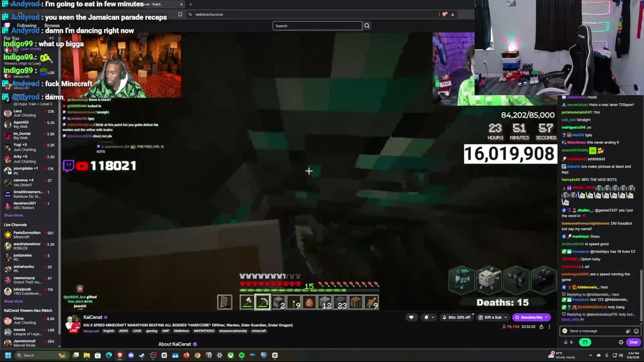Share the stream via share icon
Image resolution: width=644 pixels, height=362 pixels.
pos(541,327)
